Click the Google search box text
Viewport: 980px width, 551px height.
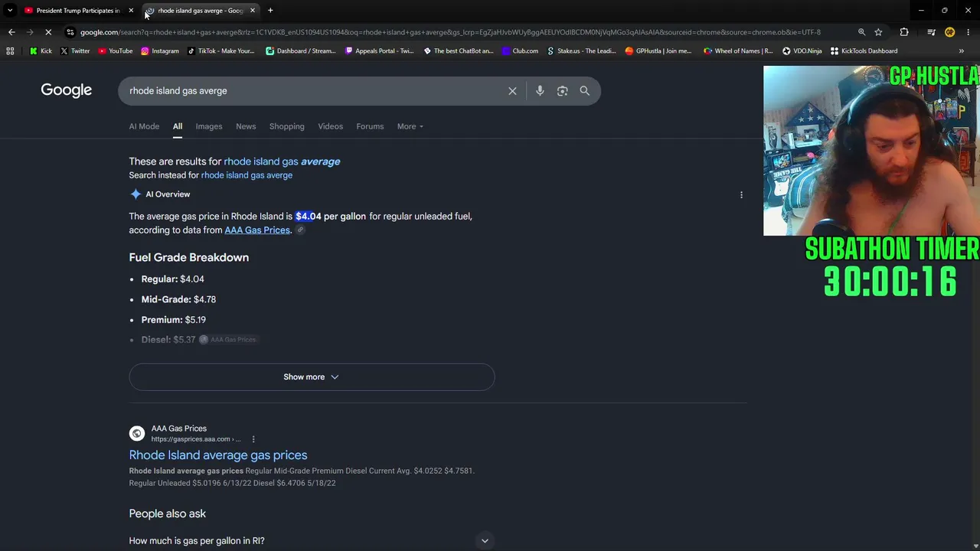coord(178,91)
